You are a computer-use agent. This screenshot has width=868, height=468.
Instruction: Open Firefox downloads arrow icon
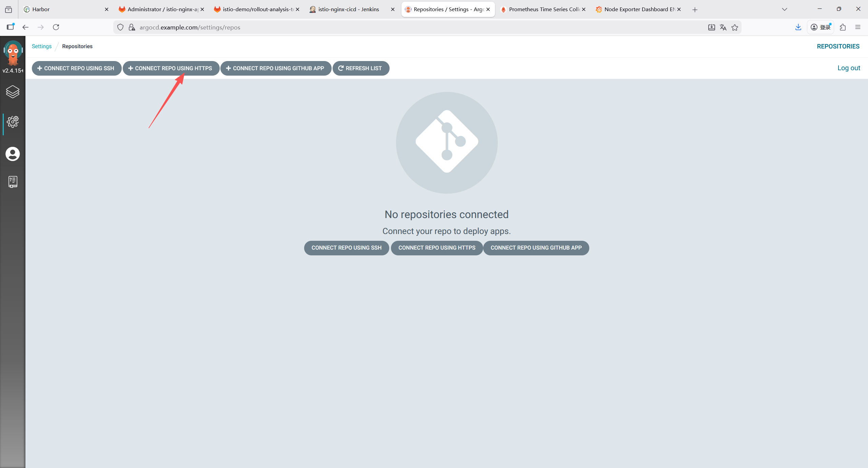pos(798,27)
